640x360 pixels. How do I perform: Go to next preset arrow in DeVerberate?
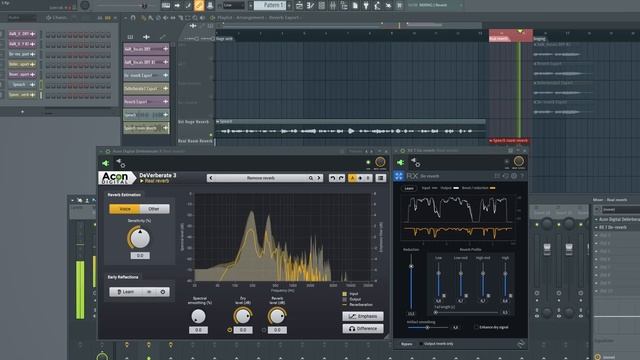(x=319, y=178)
